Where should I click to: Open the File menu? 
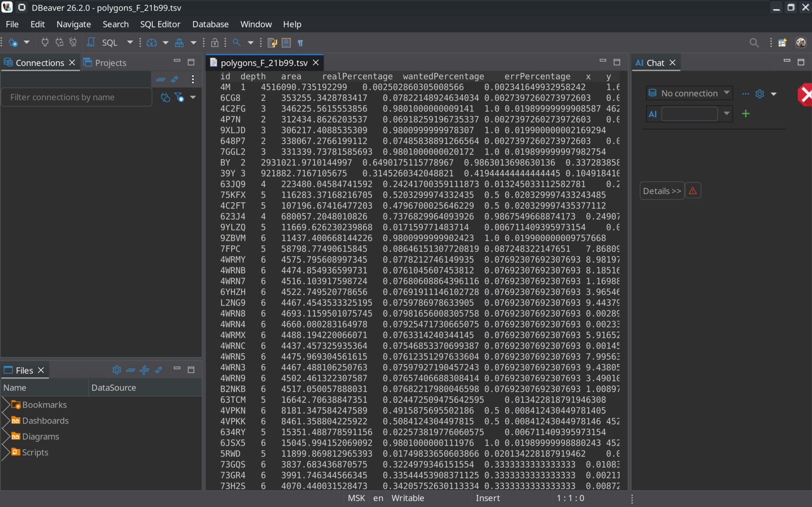12,24
